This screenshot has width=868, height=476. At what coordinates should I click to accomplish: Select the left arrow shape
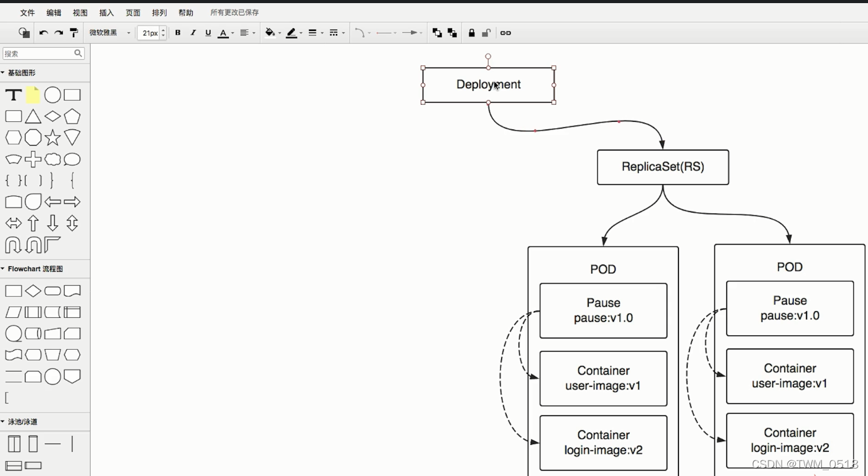click(53, 202)
